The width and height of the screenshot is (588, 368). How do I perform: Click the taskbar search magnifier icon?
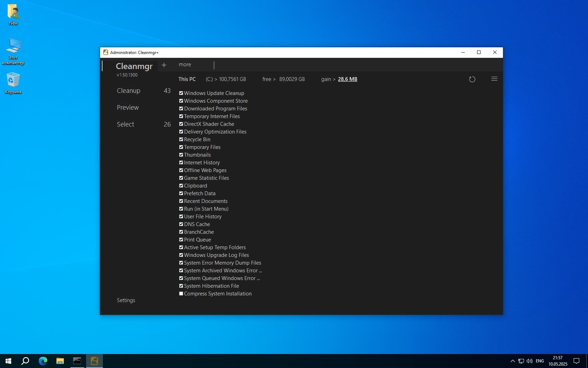[25, 361]
